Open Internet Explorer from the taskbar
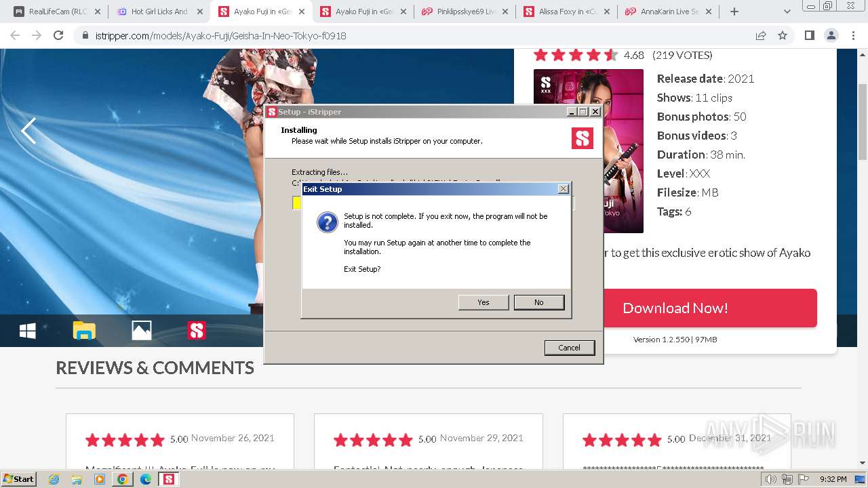This screenshot has height=488, width=868. click(54, 479)
